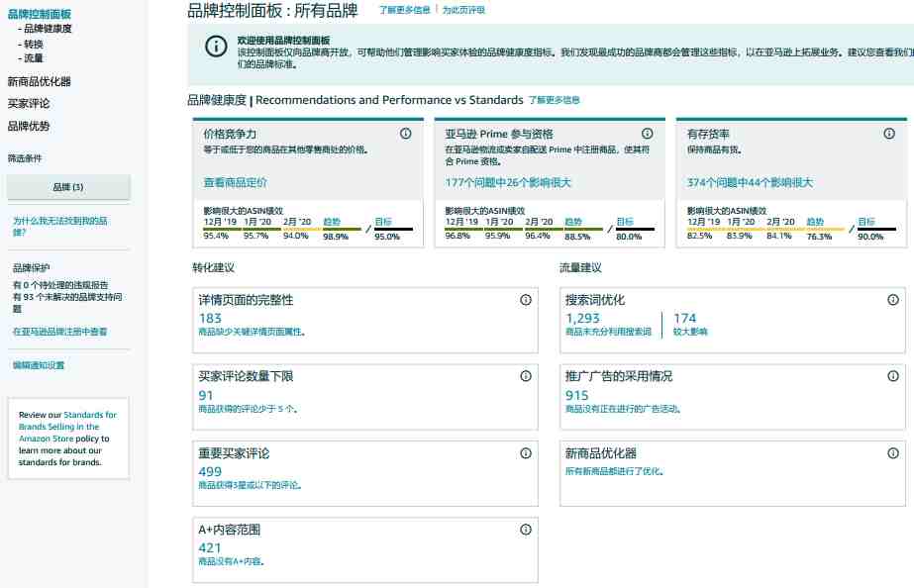Click 趋势 label in 有存货率 card
Image resolution: width=914 pixels, height=588 pixels.
click(816, 222)
